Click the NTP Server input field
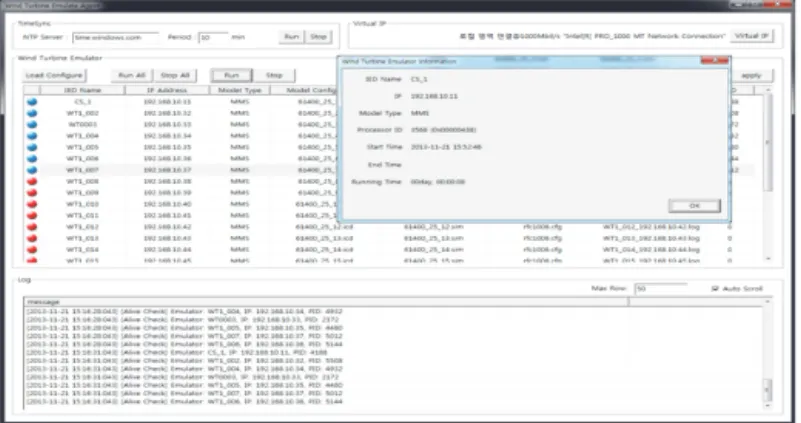Viewport: 801px width, 423px height. click(115, 37)
